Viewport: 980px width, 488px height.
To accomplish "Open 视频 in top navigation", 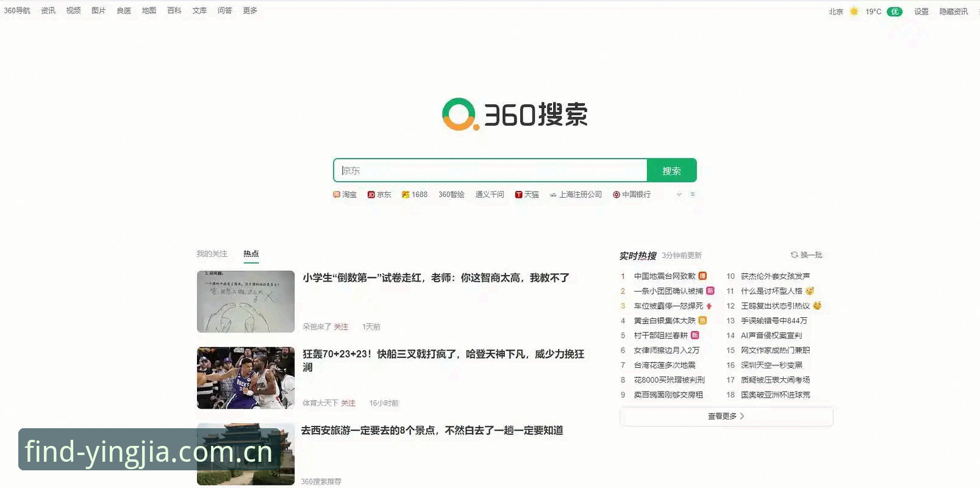I will 73,10.
